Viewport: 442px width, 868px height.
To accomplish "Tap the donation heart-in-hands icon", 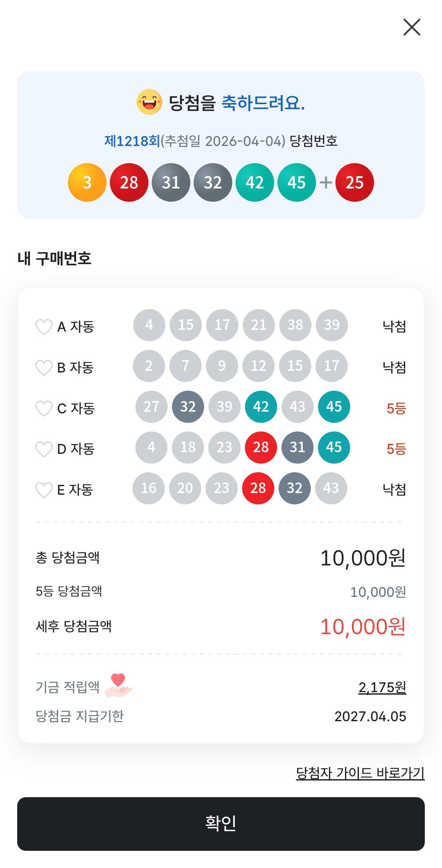I will [118, 686].
